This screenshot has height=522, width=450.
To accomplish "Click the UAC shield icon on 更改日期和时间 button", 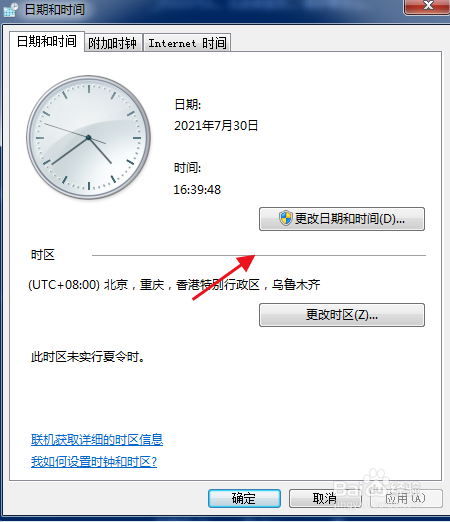I will (x=286, y=219).
